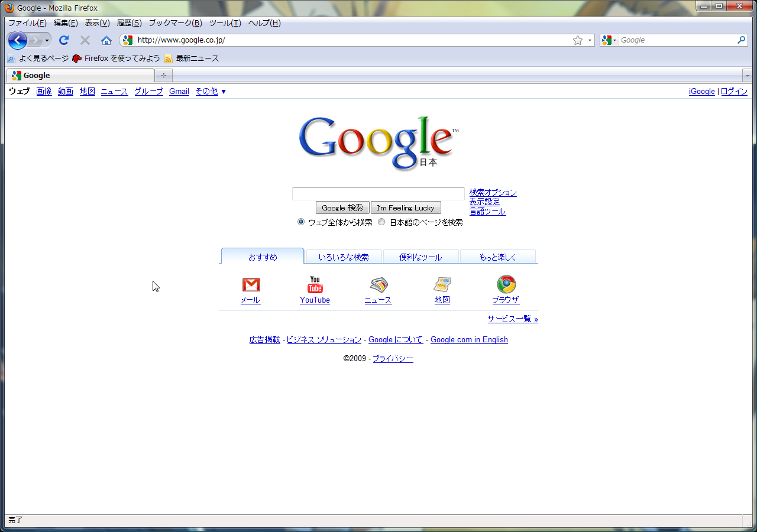This screenshot has height=532, width=757.
Task: Open the 表示設定 link
Action: point(485,202)
